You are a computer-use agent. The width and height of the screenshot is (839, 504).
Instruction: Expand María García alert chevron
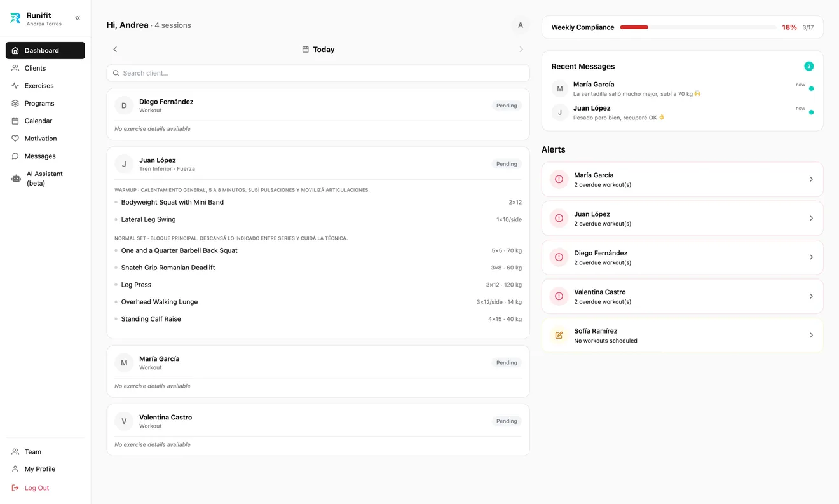pos(811,179)
